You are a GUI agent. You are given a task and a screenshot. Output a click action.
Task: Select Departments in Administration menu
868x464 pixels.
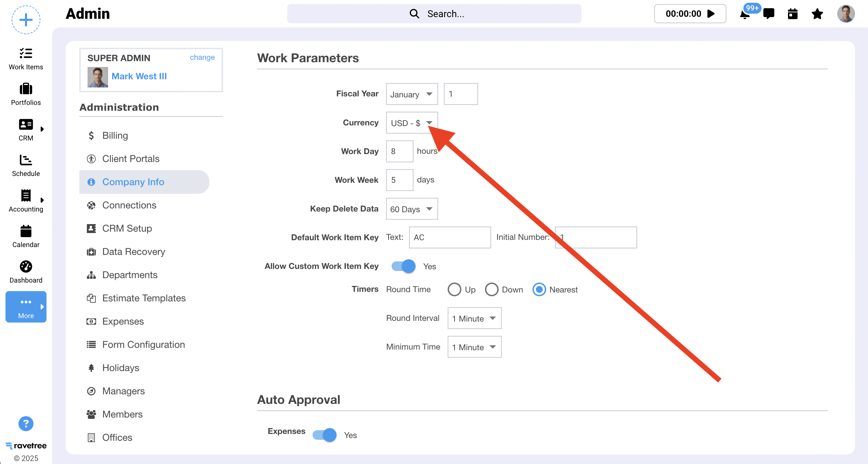(130, 275)
